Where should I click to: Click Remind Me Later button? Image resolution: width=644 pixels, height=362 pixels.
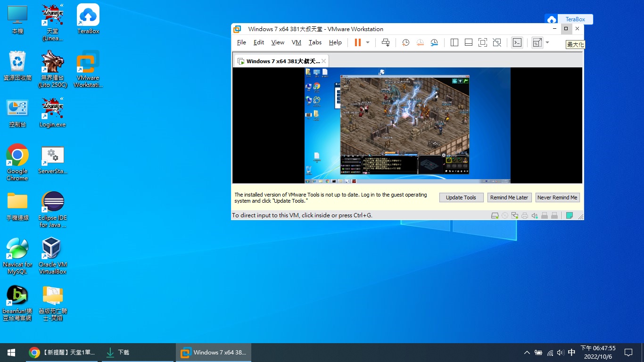click(509, 197)
